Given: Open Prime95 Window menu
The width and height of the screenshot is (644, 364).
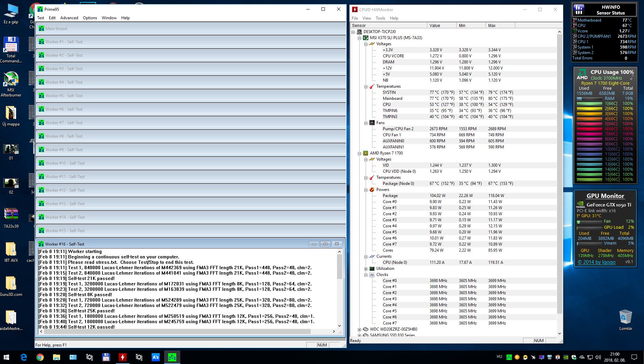Looking at the screenshot, I should tap(109, 18).
